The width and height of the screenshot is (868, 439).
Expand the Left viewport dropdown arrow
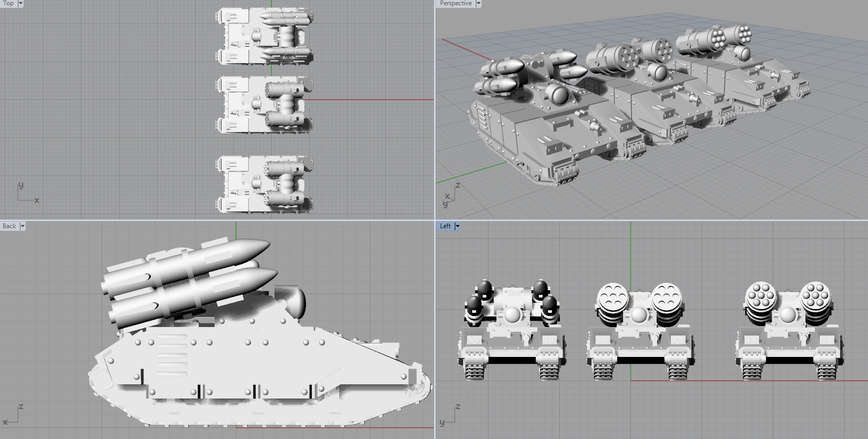pyautogui.click(x=457, y=226)
